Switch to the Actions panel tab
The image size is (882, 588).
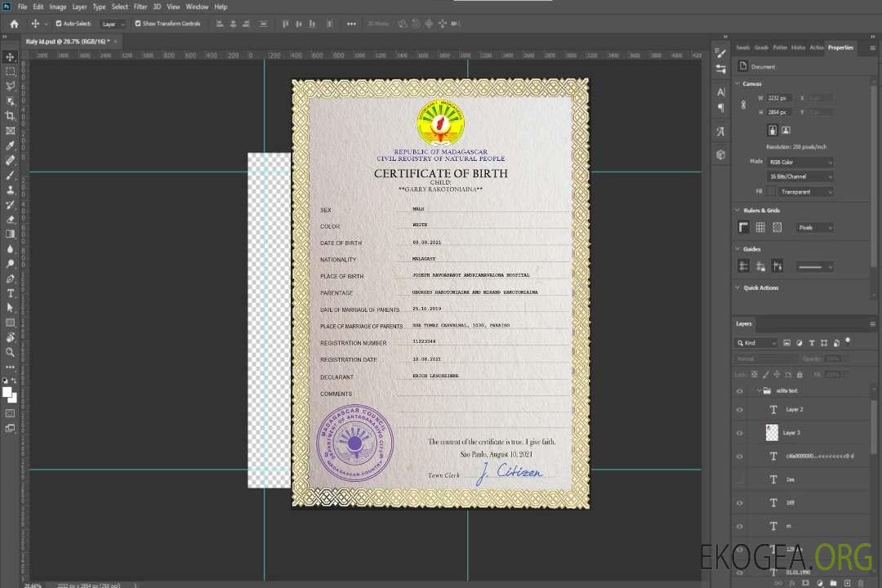[x=816, y=47]
